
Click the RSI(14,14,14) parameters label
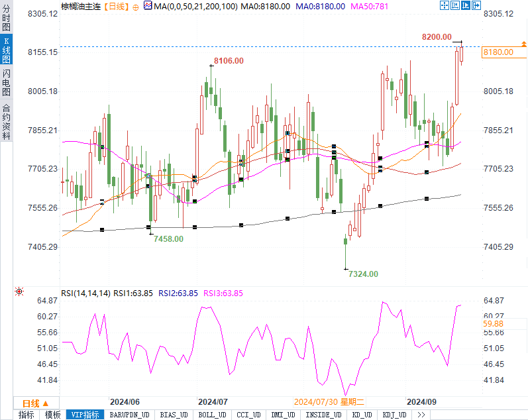85,293
